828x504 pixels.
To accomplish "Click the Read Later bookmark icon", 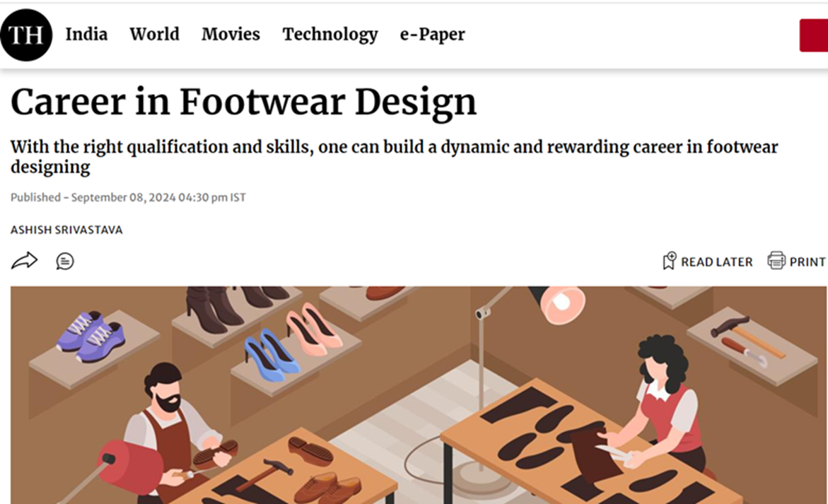I will pyautogui.click(x=669, y=262).
